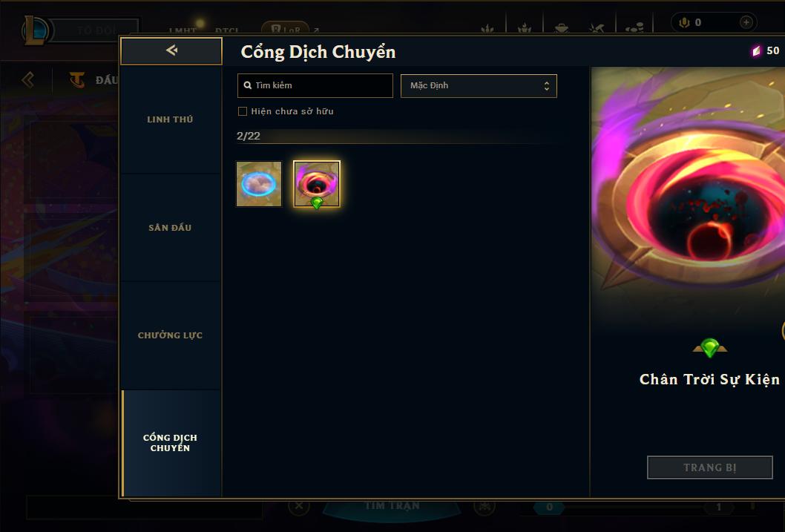The height and width of the screenshot is (532, 785).
Task: Enable the Hiện chưa sở hữu checkbox
Action: pos(243,111)
